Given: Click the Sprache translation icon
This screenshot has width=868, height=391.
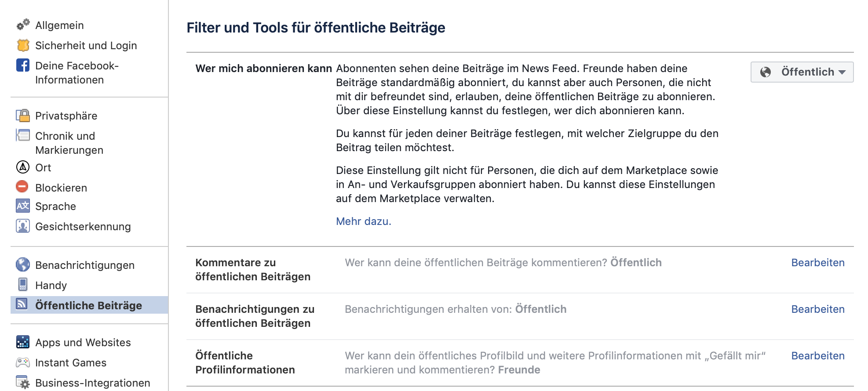Looking at the screenshot, I should (23, 206).
